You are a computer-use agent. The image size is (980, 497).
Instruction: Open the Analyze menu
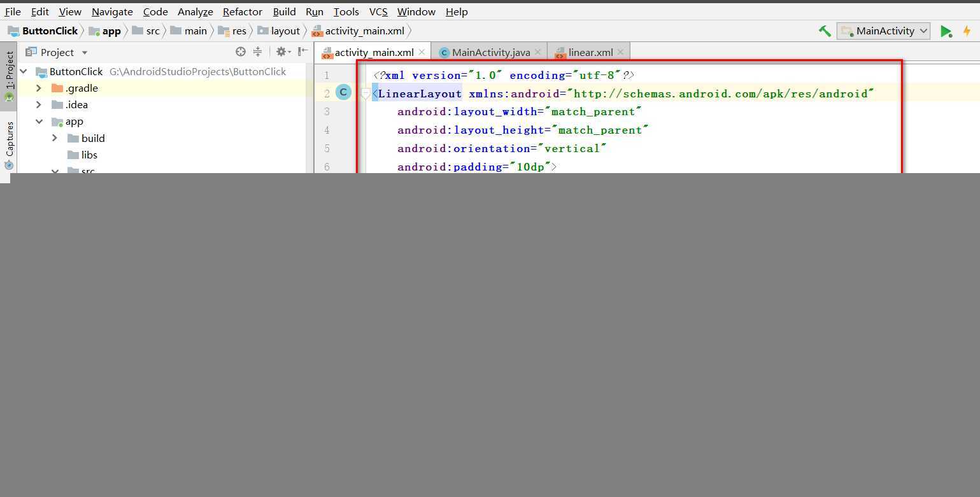(x=195, y=11)
